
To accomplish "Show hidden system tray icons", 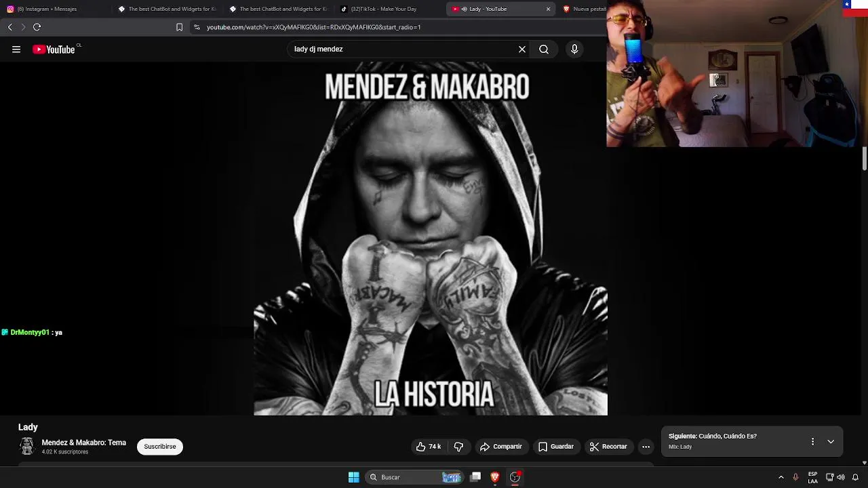I will pyautogui.click(x=781, y=477).
